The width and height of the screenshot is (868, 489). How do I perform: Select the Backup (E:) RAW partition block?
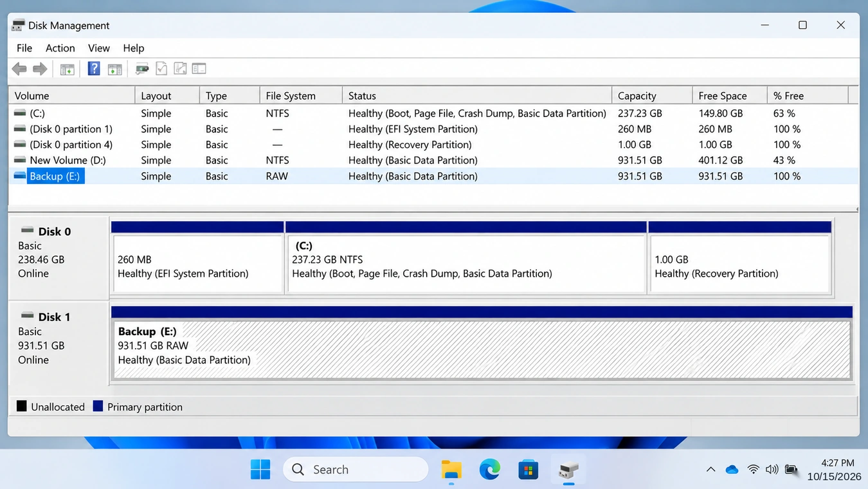click(x=482, y=344)
